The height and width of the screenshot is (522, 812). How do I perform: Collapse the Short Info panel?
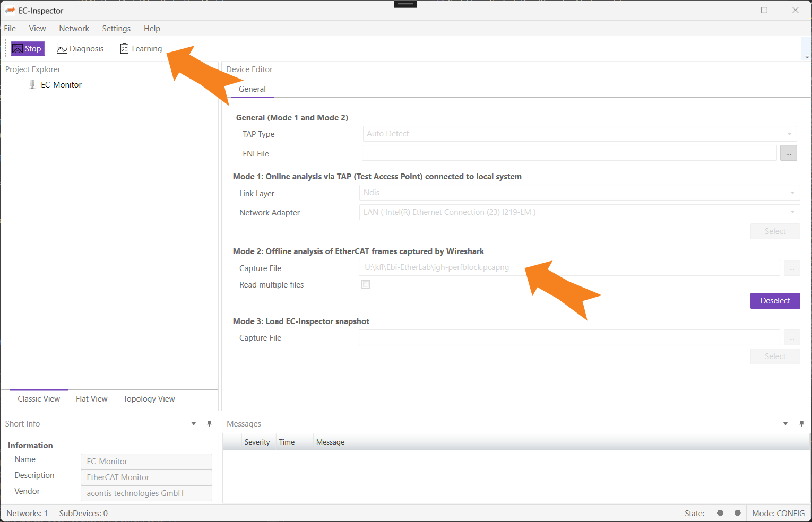coord(194,423)
